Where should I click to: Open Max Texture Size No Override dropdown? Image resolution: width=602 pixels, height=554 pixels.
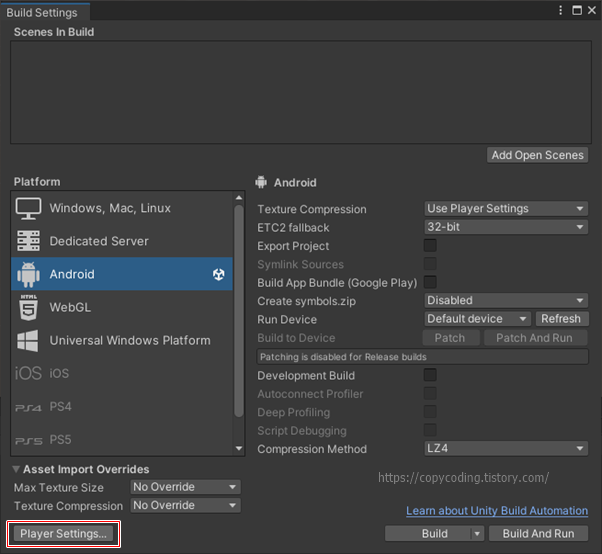click(185, 487)
